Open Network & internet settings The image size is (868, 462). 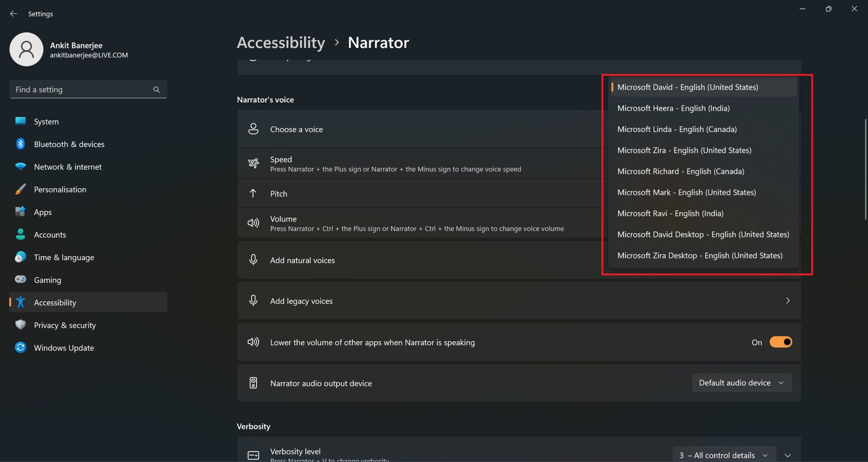coord(88,167)
